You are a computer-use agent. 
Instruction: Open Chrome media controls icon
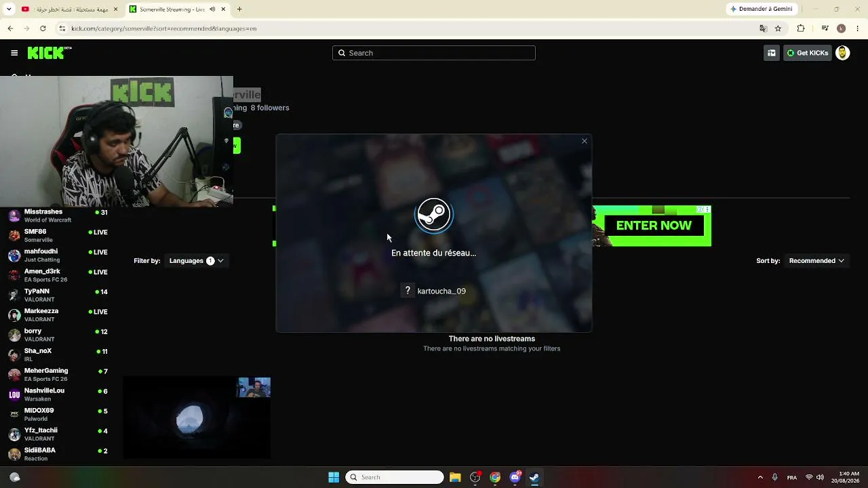[825, 28]
